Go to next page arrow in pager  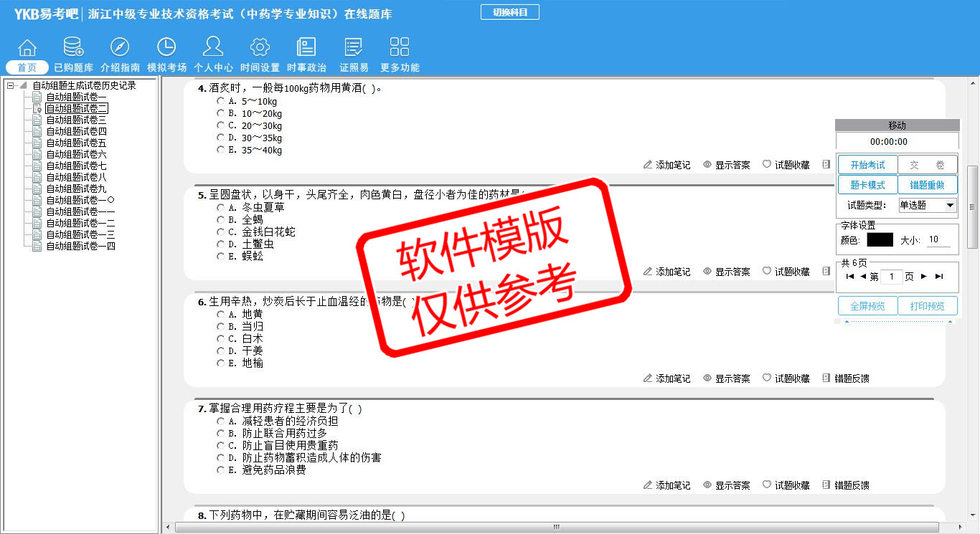point(924,277)
